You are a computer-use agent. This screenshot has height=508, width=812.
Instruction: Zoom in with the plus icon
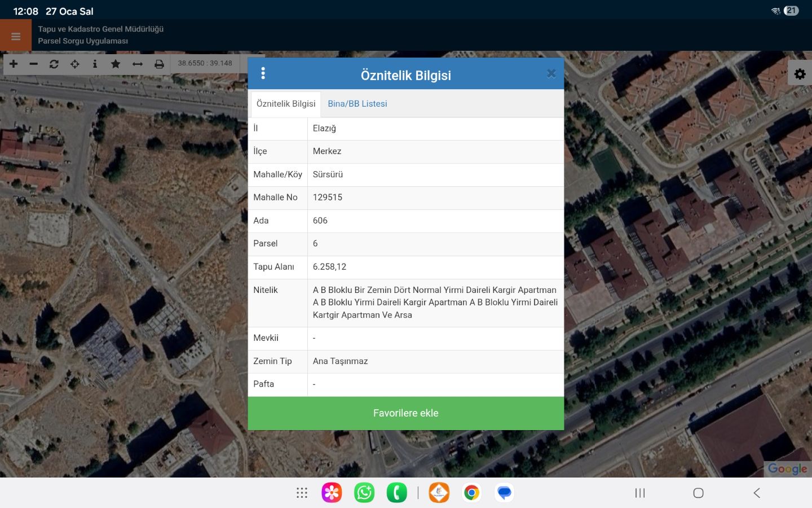[x=14, y=64]
